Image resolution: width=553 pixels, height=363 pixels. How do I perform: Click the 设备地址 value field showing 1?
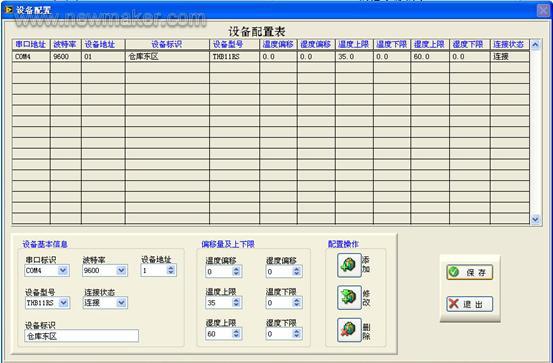[x=154, y=270]
